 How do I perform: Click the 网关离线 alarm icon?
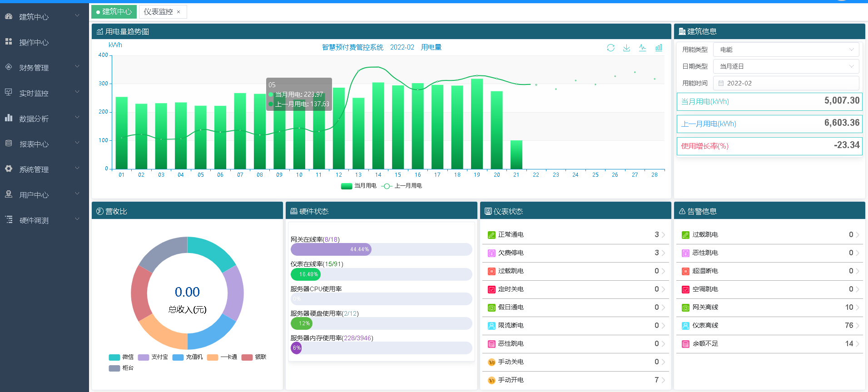click(686, 308)
